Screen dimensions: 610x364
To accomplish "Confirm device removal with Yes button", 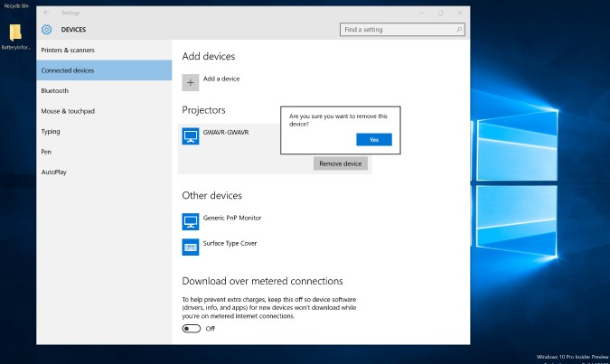I will 374,139.
